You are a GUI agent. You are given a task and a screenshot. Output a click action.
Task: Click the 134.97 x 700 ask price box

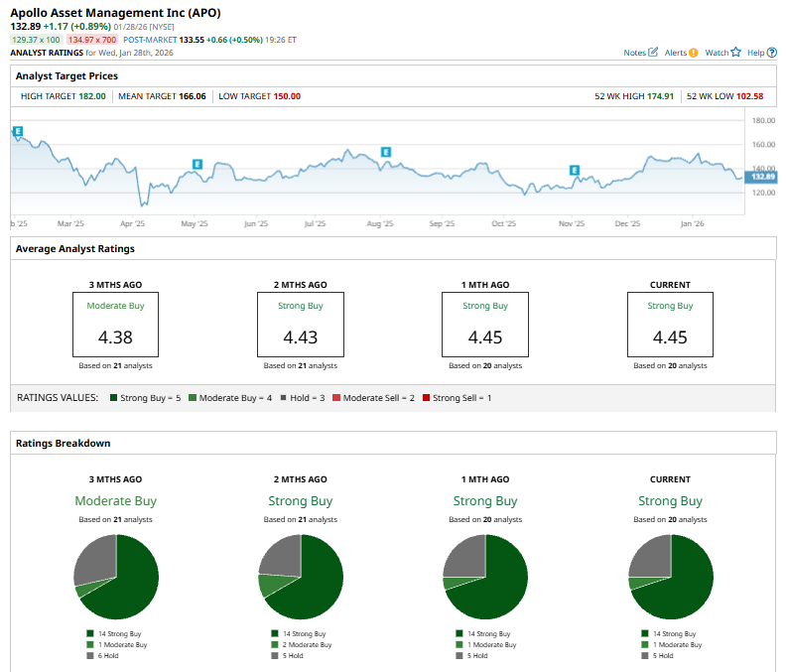click(x=92, y=39)
